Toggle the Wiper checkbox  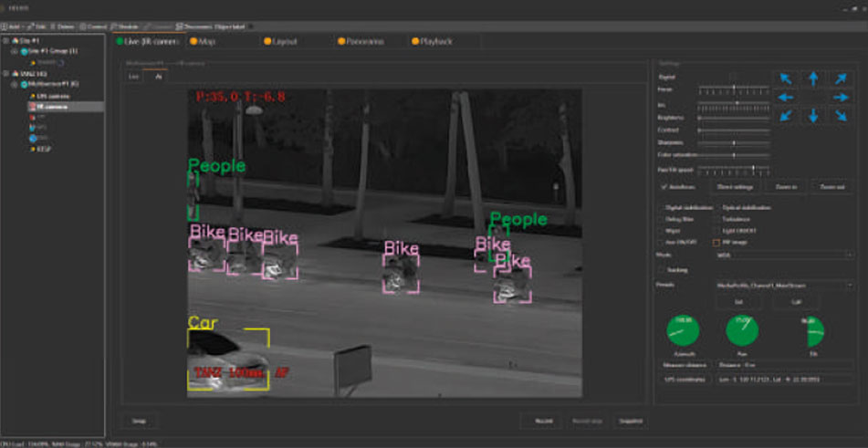(x=661, y=231)
